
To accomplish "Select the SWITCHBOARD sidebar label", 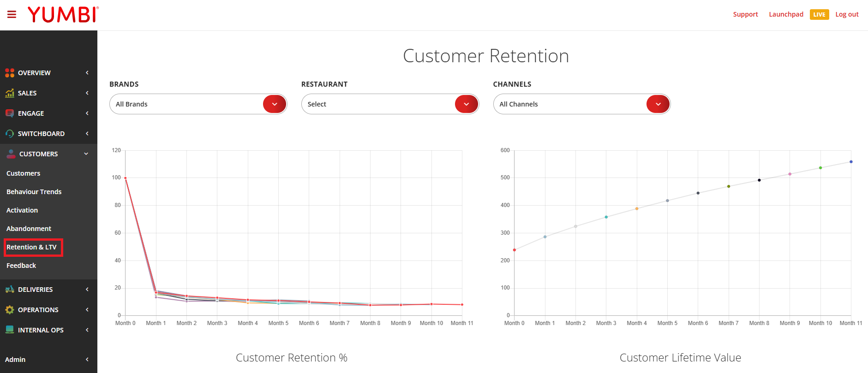I will coord(42,134).
